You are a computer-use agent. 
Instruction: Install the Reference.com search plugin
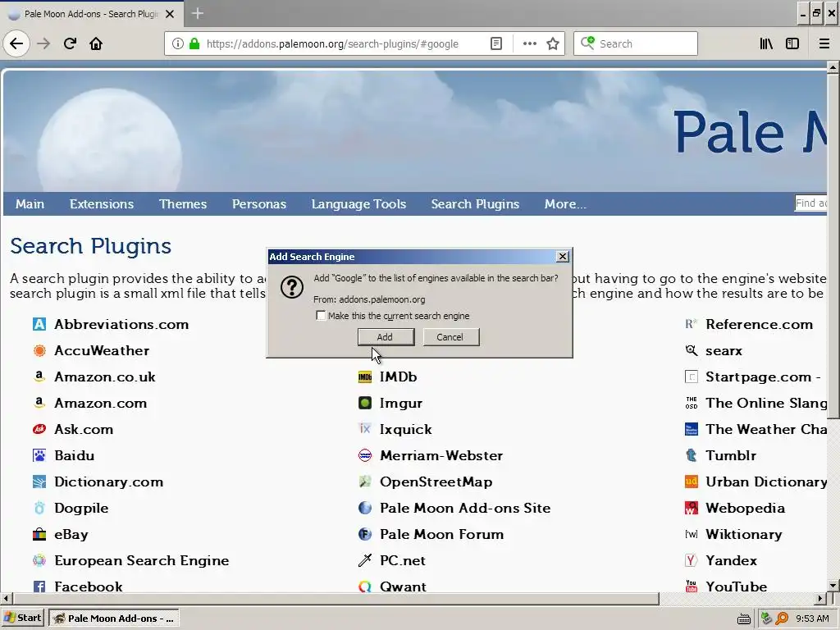pyautogui.click(x=759, y=324)
